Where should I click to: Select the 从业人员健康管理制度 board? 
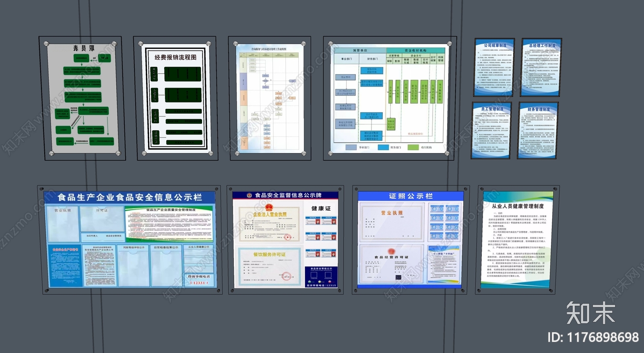tap(517, 239)
